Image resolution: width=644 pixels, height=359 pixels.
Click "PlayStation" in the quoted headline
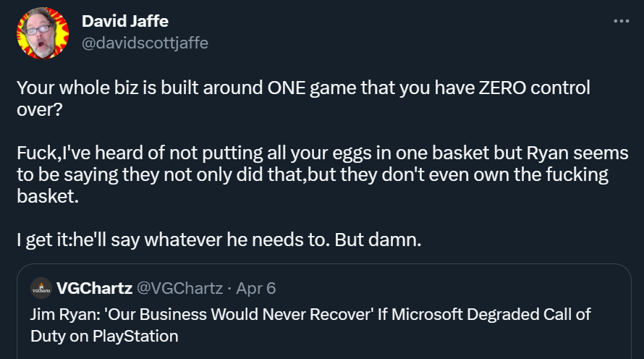(142, 336)
